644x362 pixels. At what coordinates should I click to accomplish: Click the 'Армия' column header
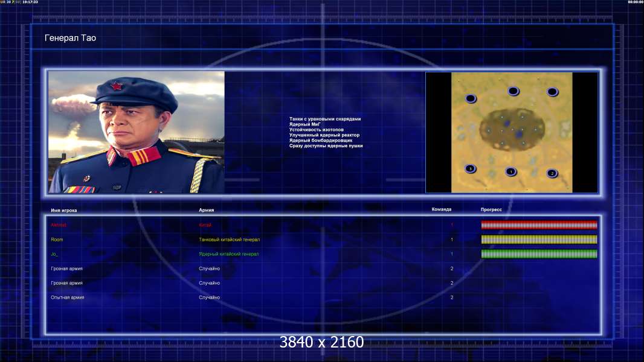[206, 210]
